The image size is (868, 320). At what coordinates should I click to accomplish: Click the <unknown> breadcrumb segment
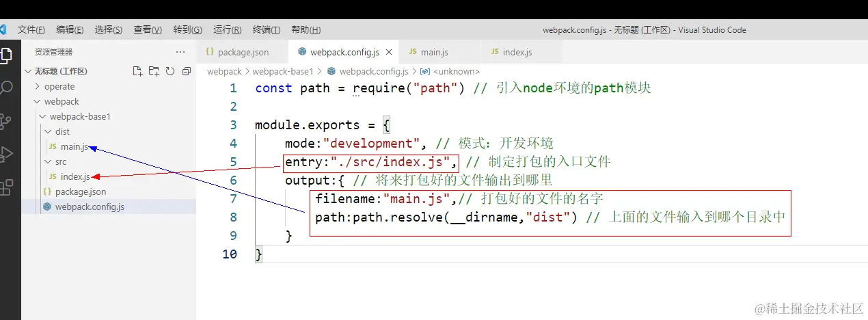click(x=457, y=71)
